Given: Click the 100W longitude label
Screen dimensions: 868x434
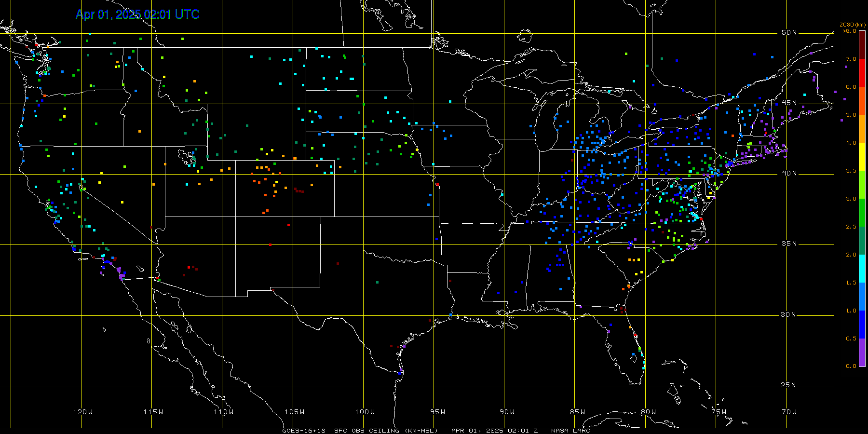Looking at the screenshot, I should [365, 412].
